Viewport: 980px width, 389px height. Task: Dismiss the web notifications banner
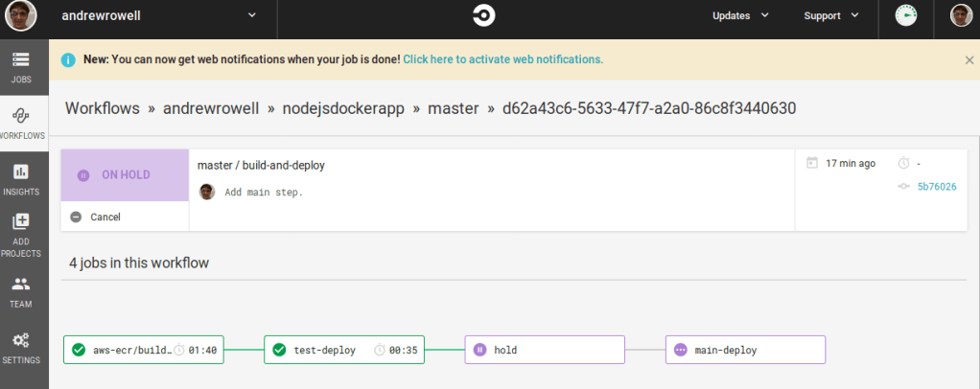pyautogui.click(x=968, y=59)
